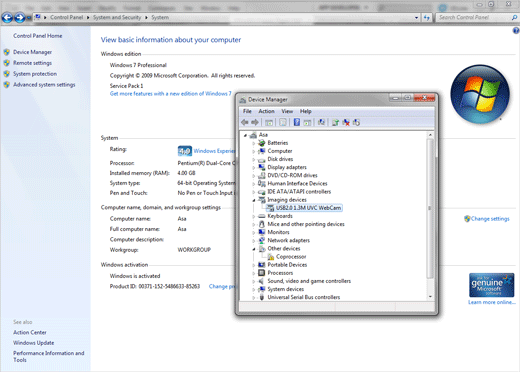Click Scan for hardware changes toolbar icon
This screenshot has width=520, height=372.
click(321, 122)
